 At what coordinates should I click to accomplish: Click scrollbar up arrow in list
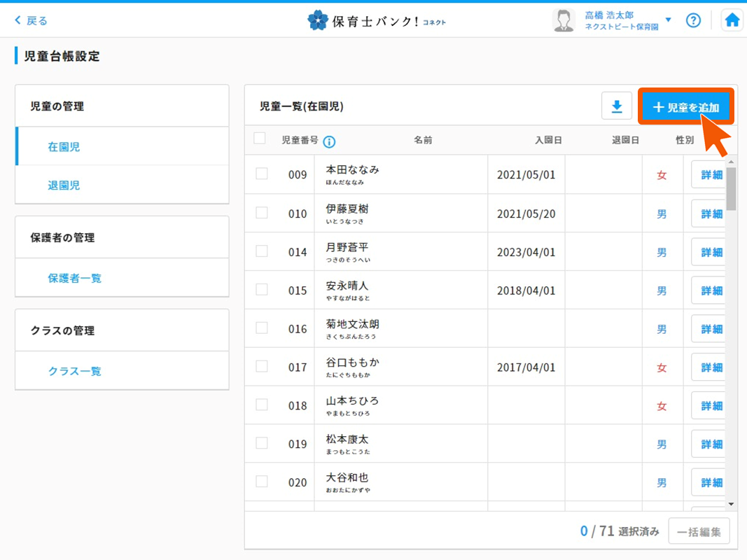coord(731,162)
